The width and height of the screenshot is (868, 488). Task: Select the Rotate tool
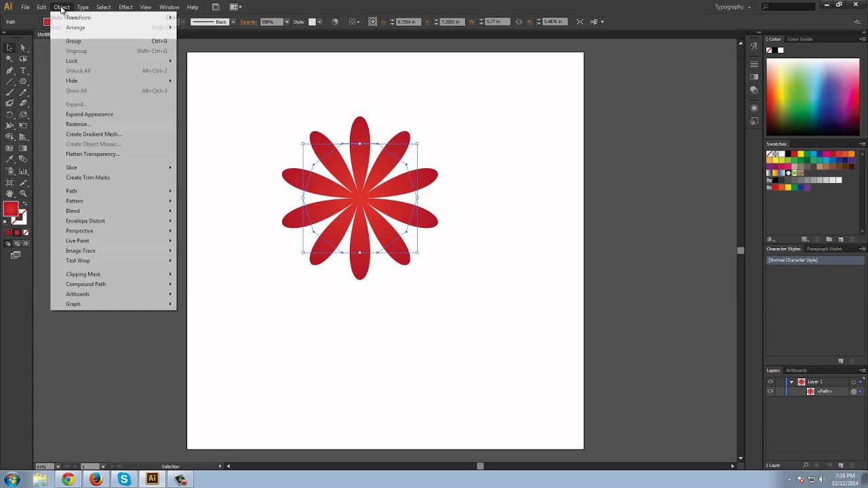click(x=9, y=115)
